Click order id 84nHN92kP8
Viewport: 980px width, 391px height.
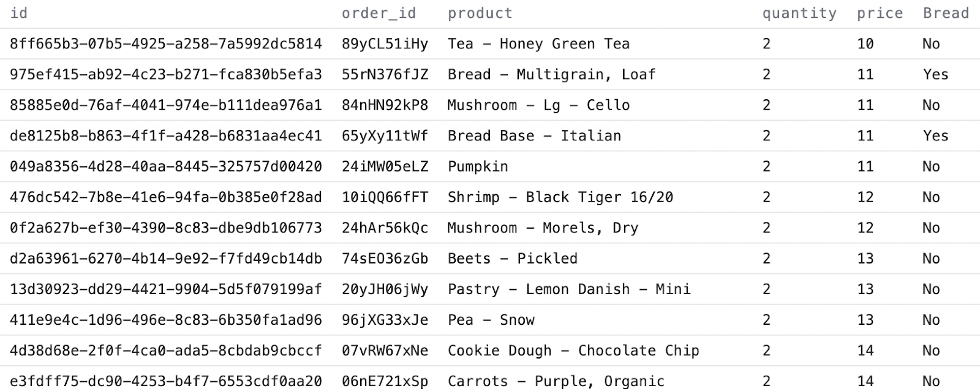pos(385,105)
